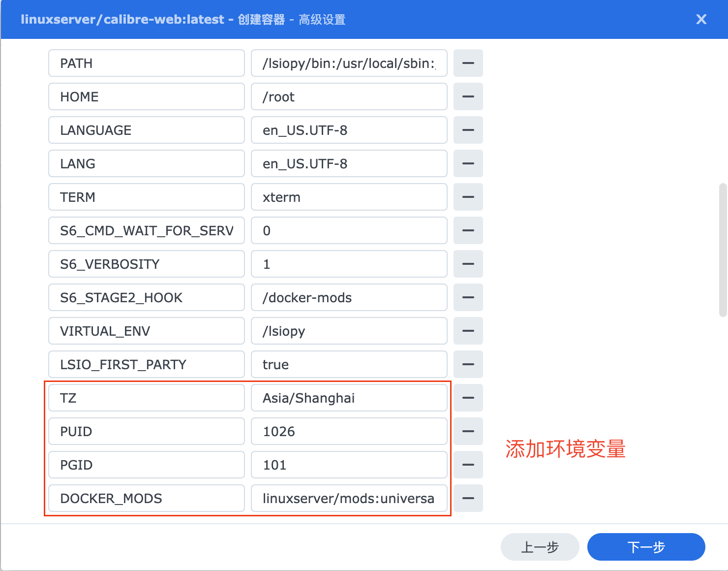Delete the LANG variable with minus button
Image resolution: width=728 pixels, height=571 pixels.
tap(468, 163)
